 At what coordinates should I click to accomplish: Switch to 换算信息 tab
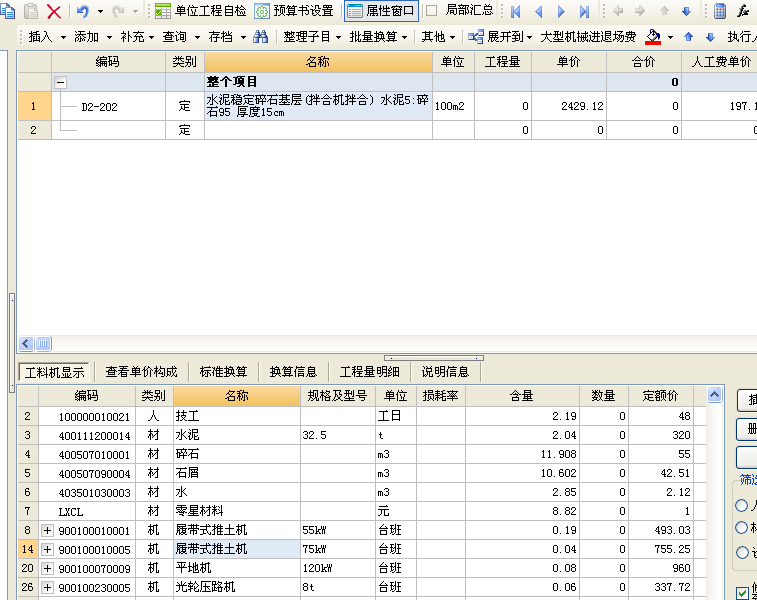click(x=293, y=372)
